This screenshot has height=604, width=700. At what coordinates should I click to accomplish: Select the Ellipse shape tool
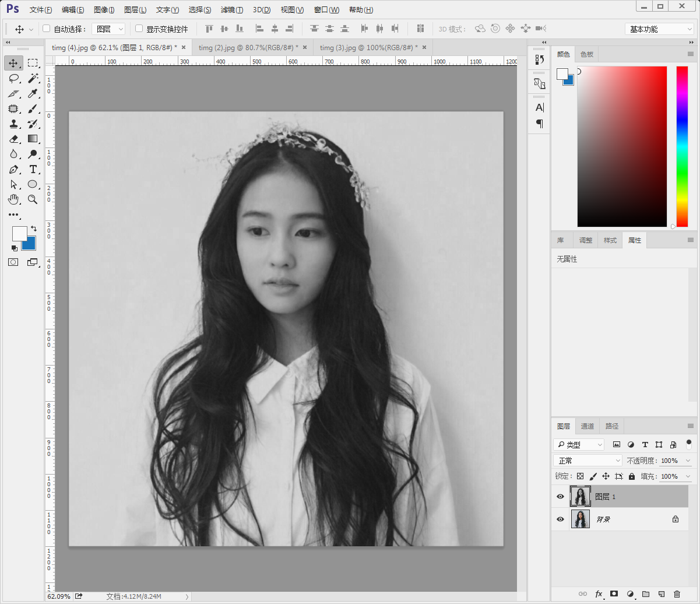point(33,184)
